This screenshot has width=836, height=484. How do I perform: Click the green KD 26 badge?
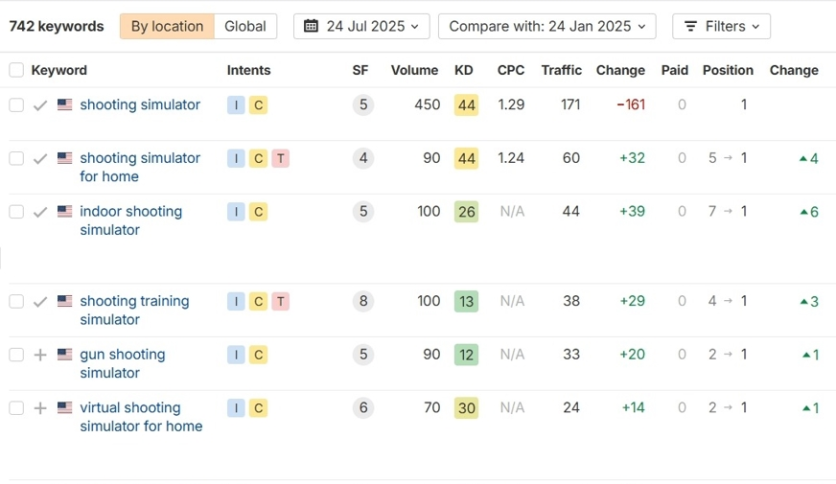(x=466, y=212)
